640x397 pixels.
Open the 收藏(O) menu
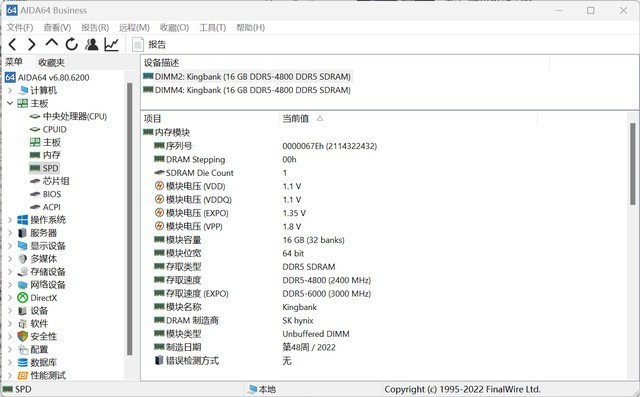coord(174,27)
